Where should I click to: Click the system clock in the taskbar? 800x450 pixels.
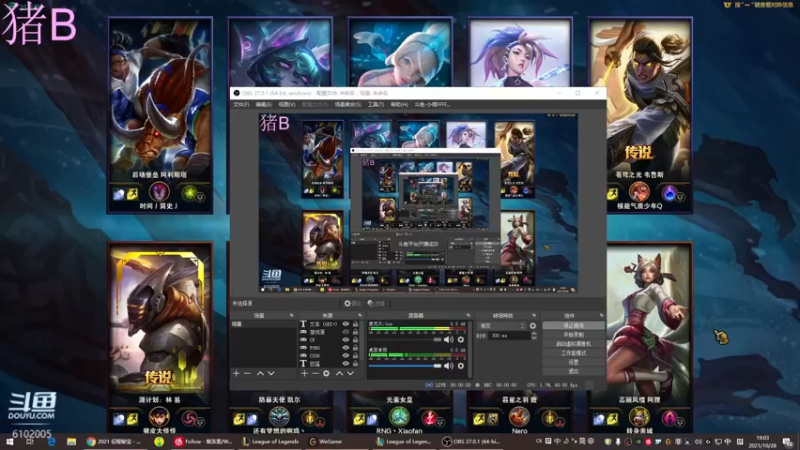pos(763,442)
